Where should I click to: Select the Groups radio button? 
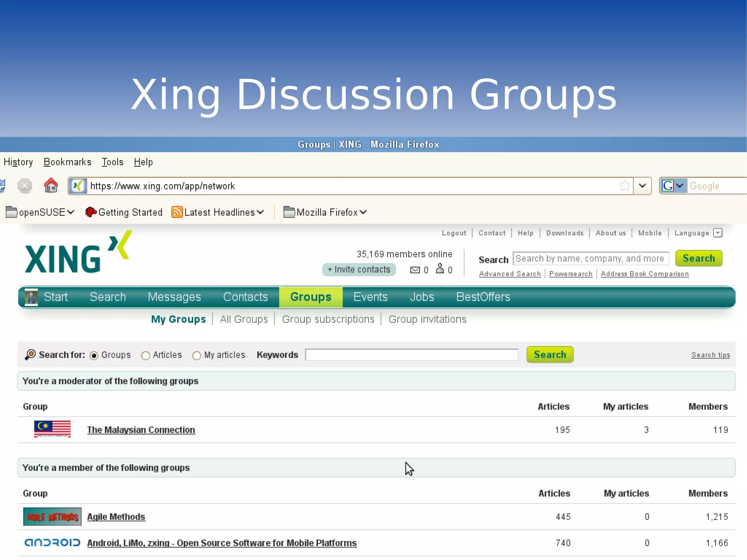pyautogui.click(x=94, y=355)
